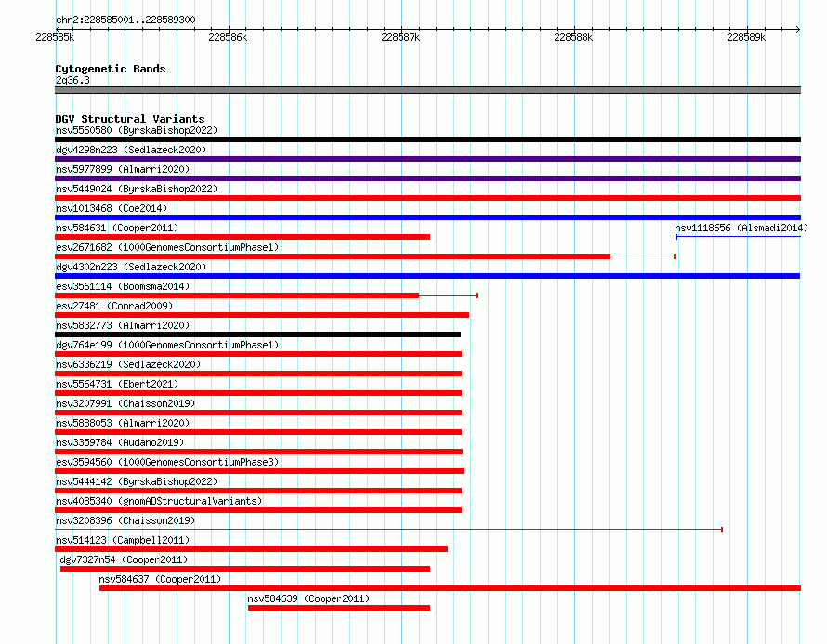Open dgv764e199 (1000GenomesConsortiumPhase1) label
Screen dimensions: 827x644
coord(167,345)
